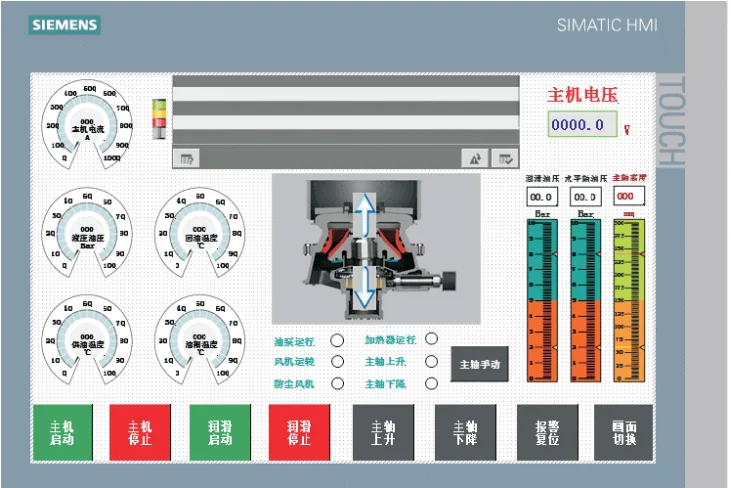Click the 主机电压 value field 0000.0
Viewport: 731px width, 488px height.
click(582, 124)
